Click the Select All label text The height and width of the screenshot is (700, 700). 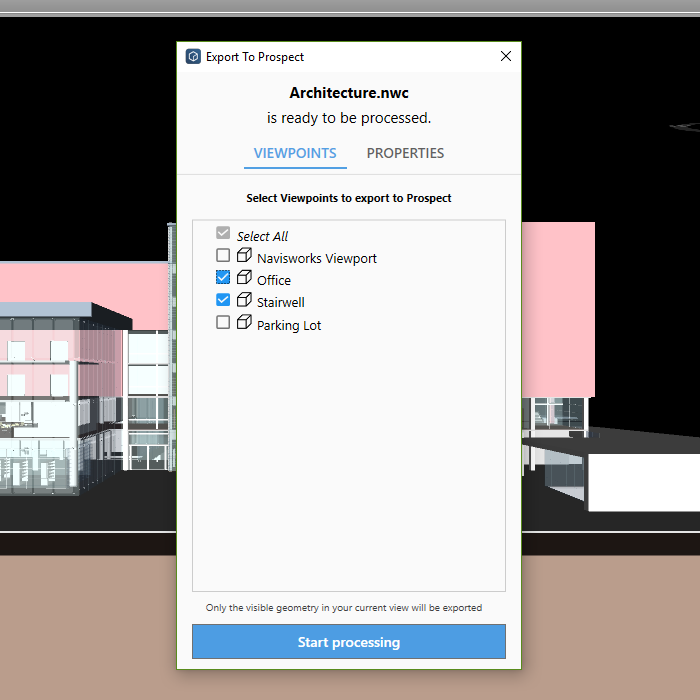tap(262, 236)
